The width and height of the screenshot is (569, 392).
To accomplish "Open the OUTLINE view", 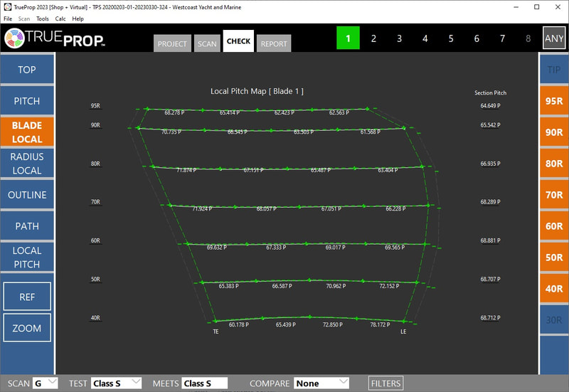I will pyautogui.click(x=27, y=195).
